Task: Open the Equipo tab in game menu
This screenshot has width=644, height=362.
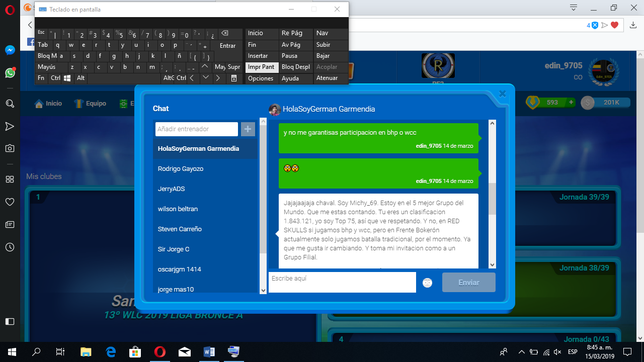Action: (x=91, y=104)
